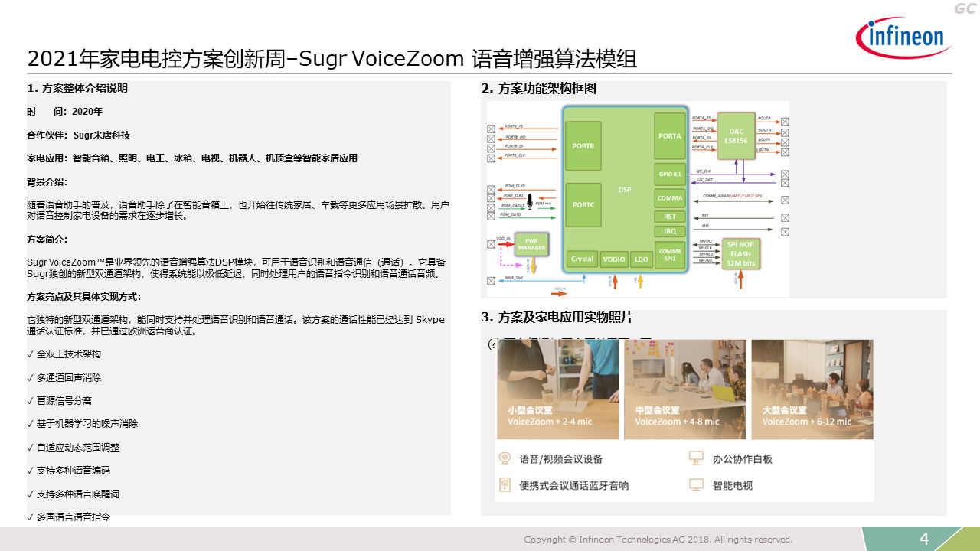Click the bullet 支持多种语音编码

click(68, 470)
